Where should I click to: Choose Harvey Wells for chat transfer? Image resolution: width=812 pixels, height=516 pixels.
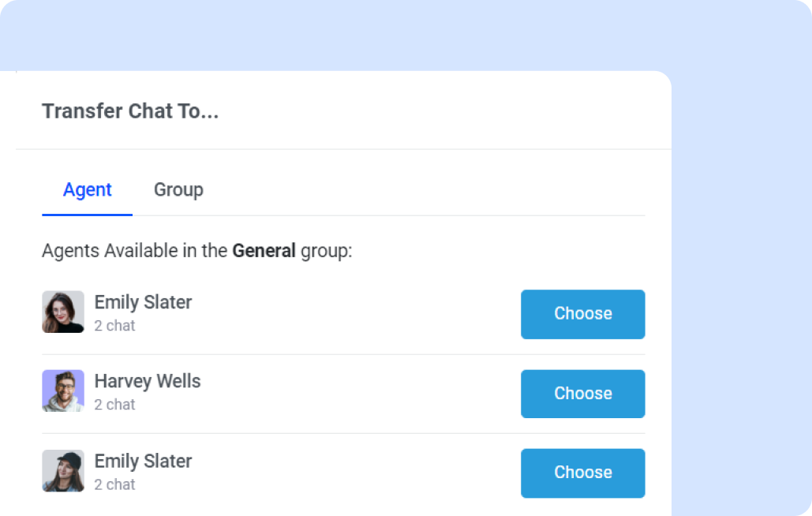[x=582, y=394]
